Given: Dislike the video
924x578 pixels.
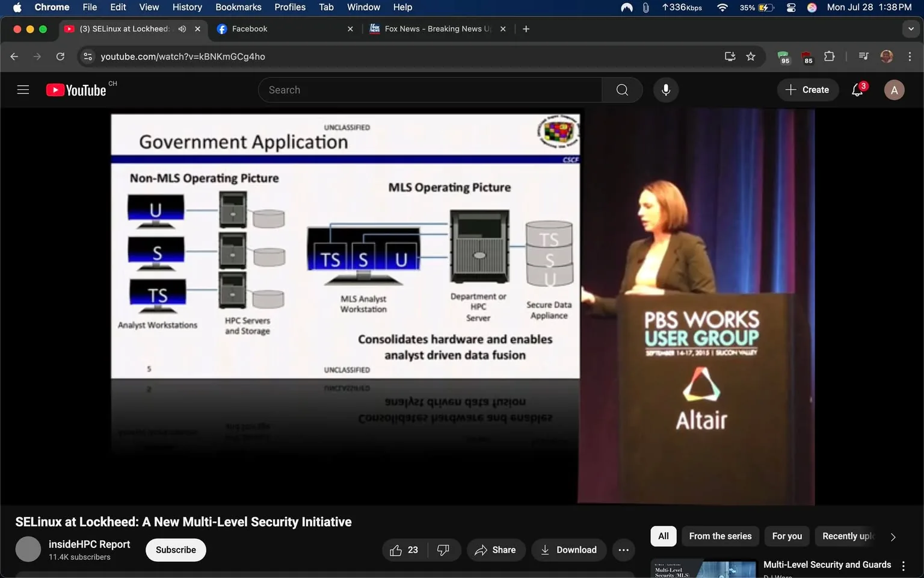Looking at the screenshot, I should (x=443, y=550).
